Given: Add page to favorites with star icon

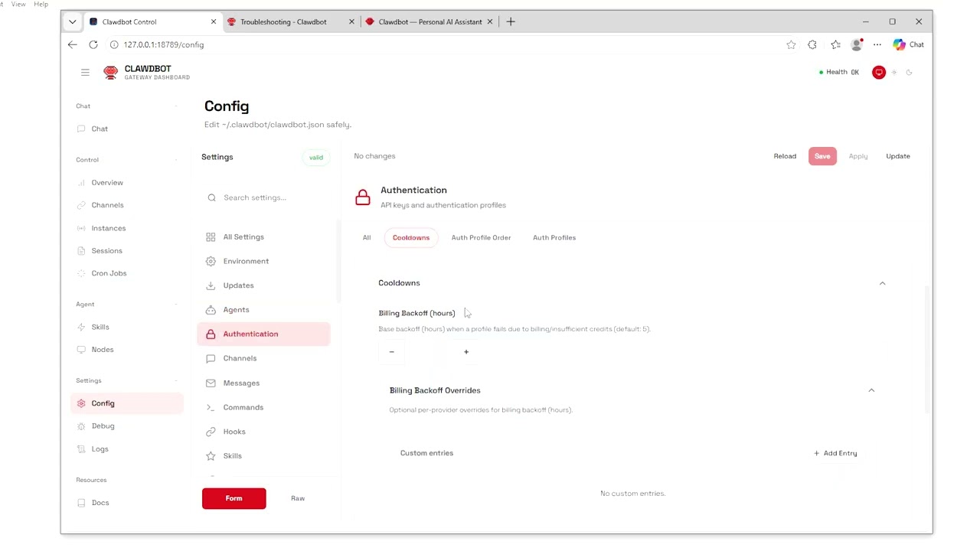Looking at the screenshot, I should [x=791, y=44].
